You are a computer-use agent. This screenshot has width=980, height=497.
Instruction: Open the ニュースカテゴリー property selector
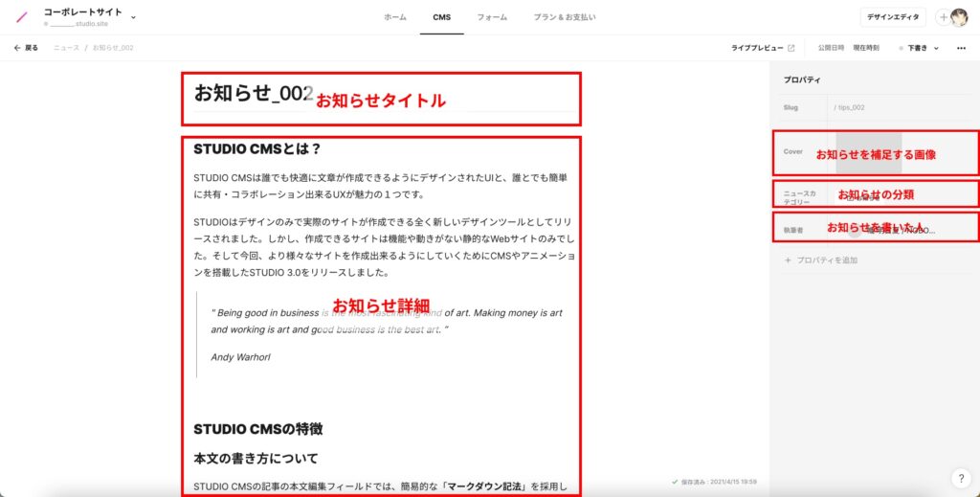pos(875,197)
